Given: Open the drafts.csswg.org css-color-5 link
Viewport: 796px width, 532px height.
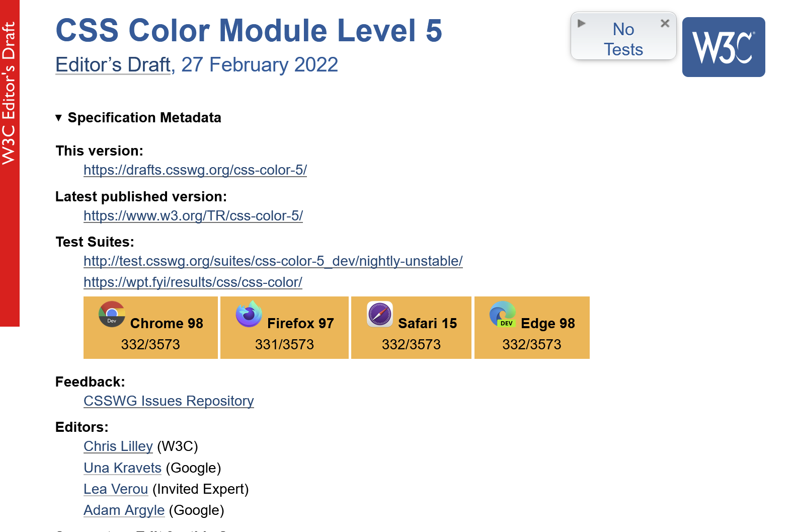Looking at the screenshot, I should [195, 170].
